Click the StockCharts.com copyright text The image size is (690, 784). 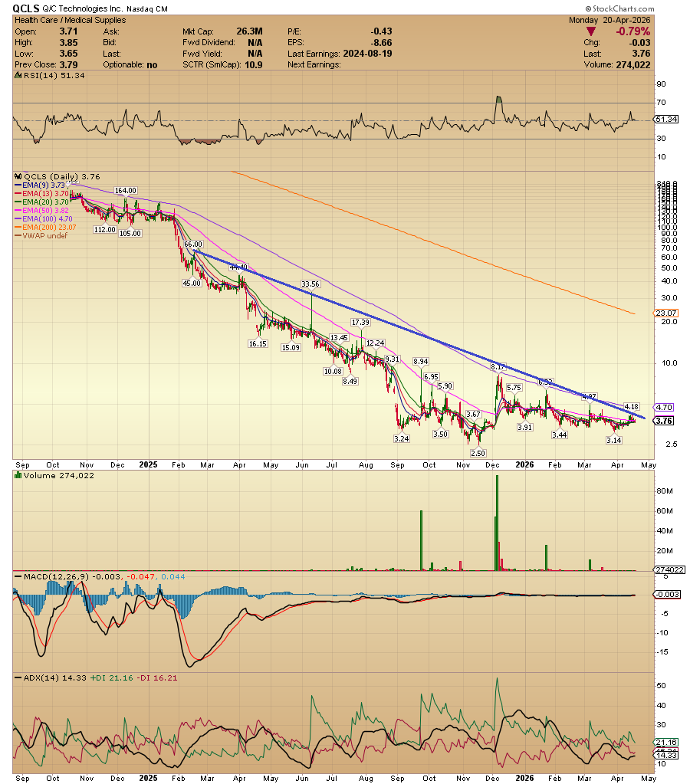tap(619, 8)
